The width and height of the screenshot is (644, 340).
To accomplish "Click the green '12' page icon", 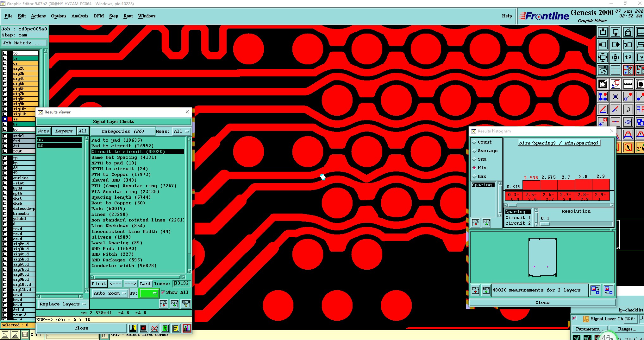I will coord(165,328).
